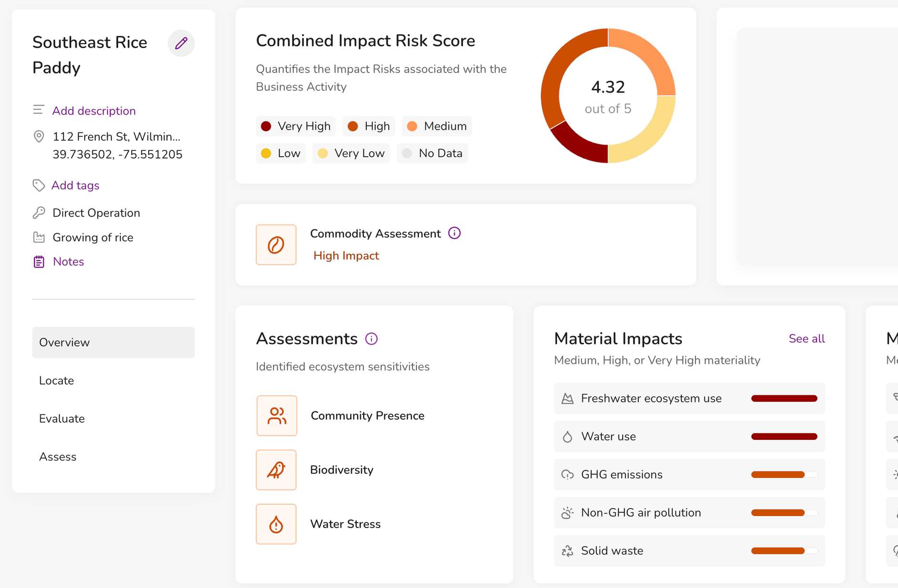Toggle the No Data legend chip
The image size is (898, 588).
tap(432, 153)
